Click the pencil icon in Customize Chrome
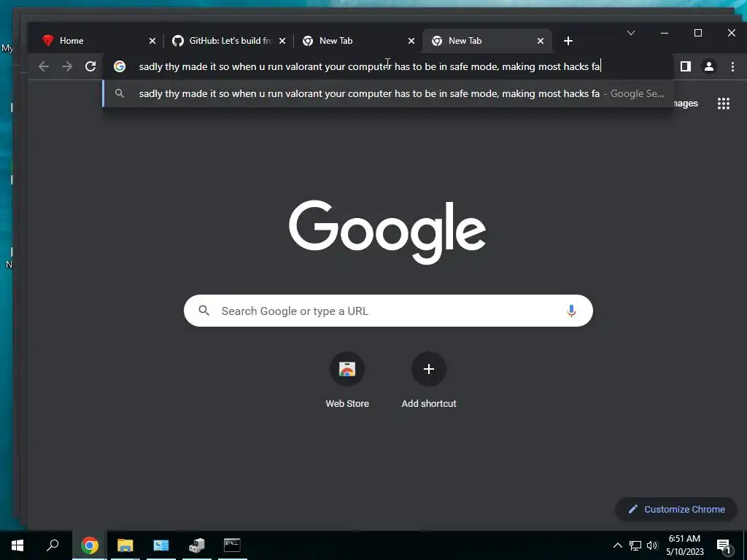The image size is (747, 560). 632,509
